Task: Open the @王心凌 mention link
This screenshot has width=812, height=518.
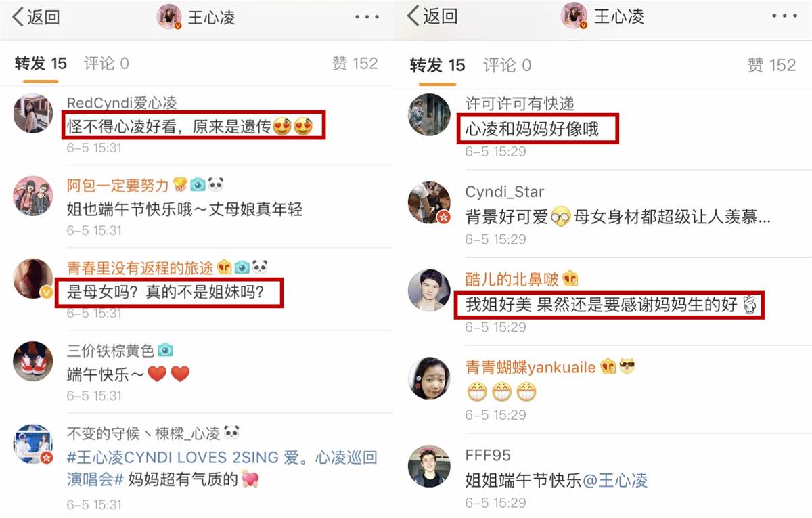Action: pos(615,481)
